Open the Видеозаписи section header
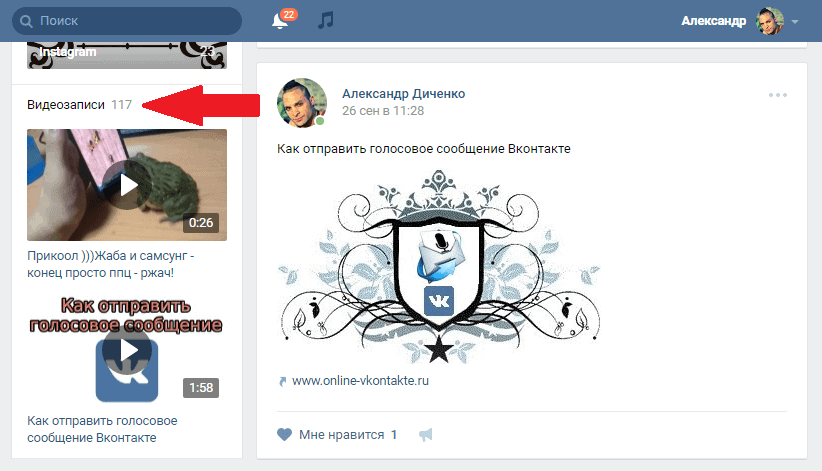This screenshot has height=471, width=822. (66, 105)
